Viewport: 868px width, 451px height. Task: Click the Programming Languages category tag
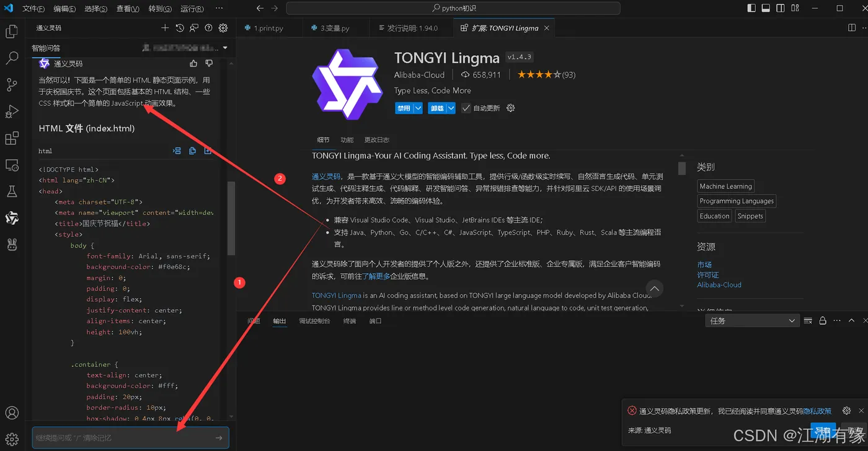click(x=737, y=201)
